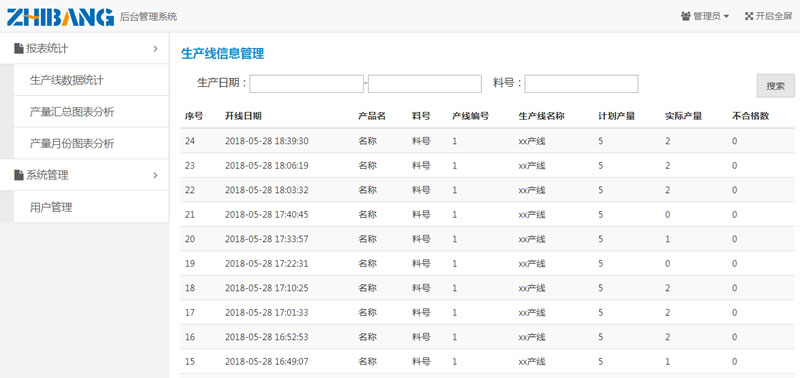Image resolution: width=800 pixels, height=378 pixels.
Task: Click date 2018-05-28 17:22:31
Action: tap(266, 264)
